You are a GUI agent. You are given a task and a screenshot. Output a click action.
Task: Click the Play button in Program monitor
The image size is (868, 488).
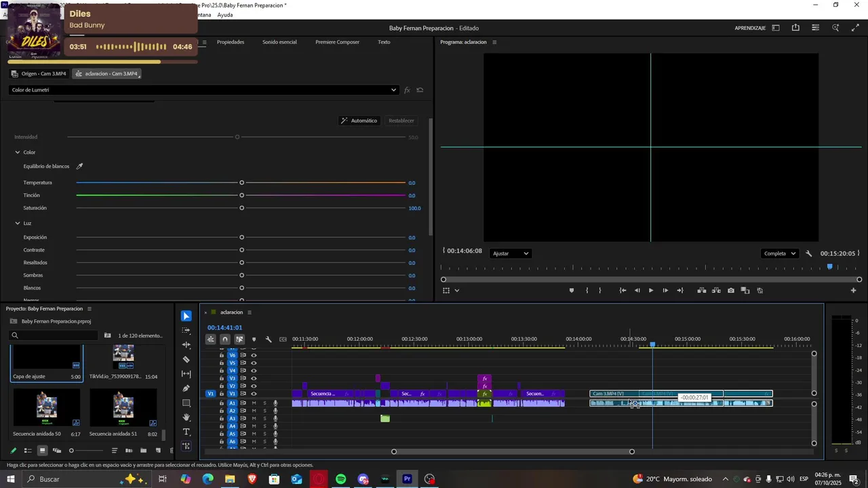pos(651,291)
